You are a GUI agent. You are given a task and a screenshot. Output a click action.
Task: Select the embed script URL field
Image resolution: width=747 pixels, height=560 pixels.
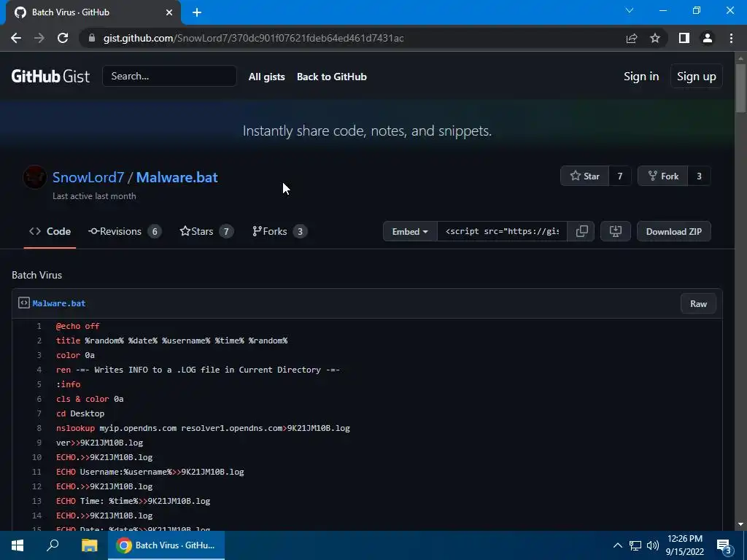coord(502,231)
